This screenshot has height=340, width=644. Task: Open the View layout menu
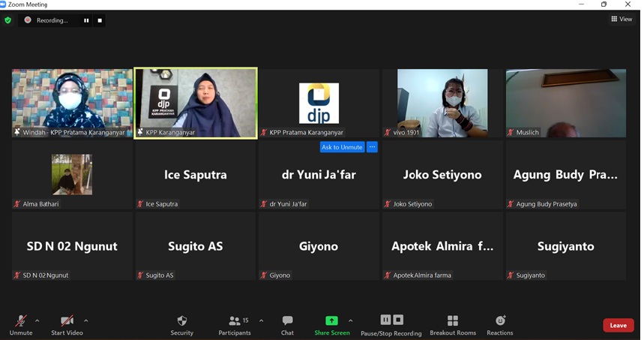[x=622, y=20]
